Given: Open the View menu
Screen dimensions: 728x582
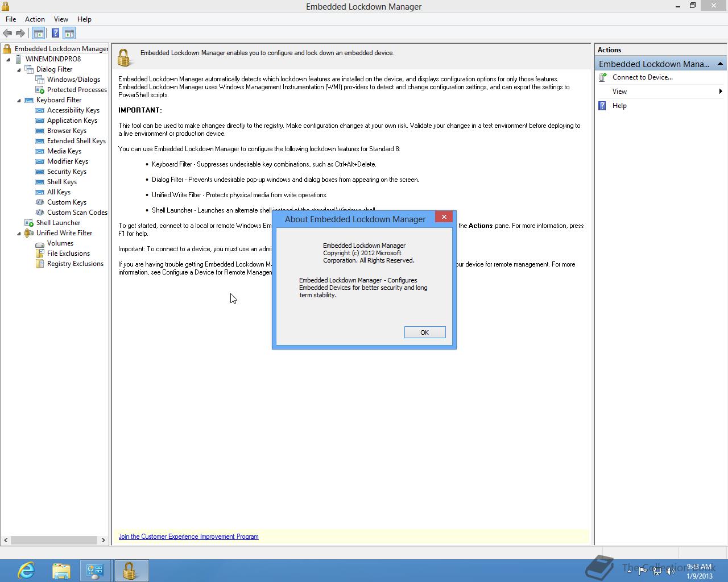Looking at the screenshot, I should pos(61,19).
